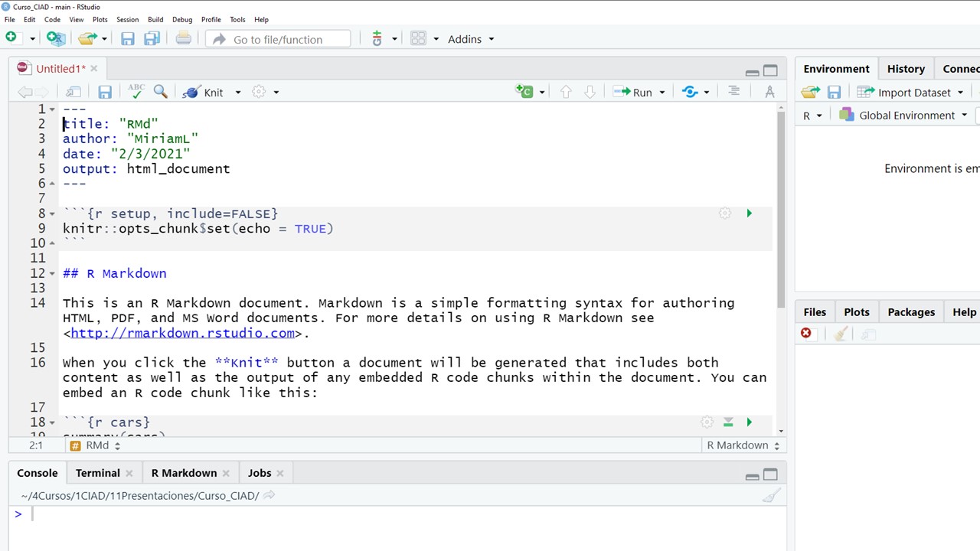This screenshot has width=980, height=551.
Task: Clear console broom icon
Action: (771, 496)
